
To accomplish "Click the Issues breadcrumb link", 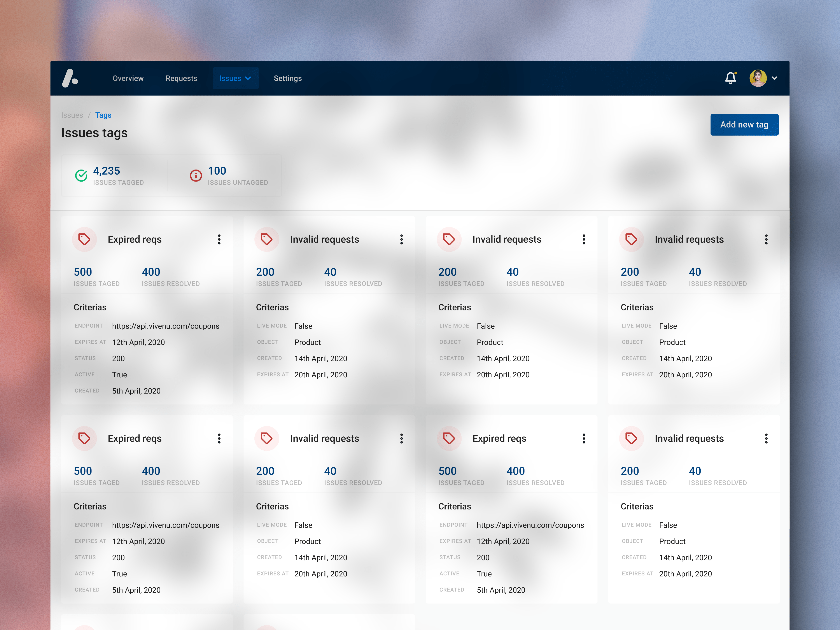I will (x=72, y=115).
